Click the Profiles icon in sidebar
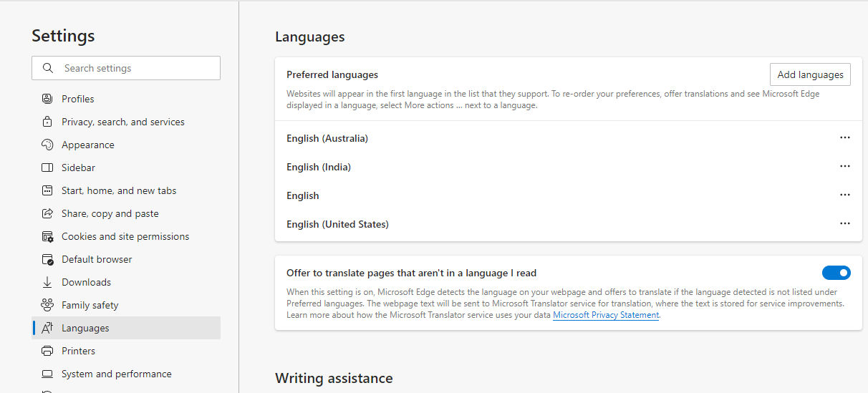Viewport: 868px width, 393px height. 47,99
